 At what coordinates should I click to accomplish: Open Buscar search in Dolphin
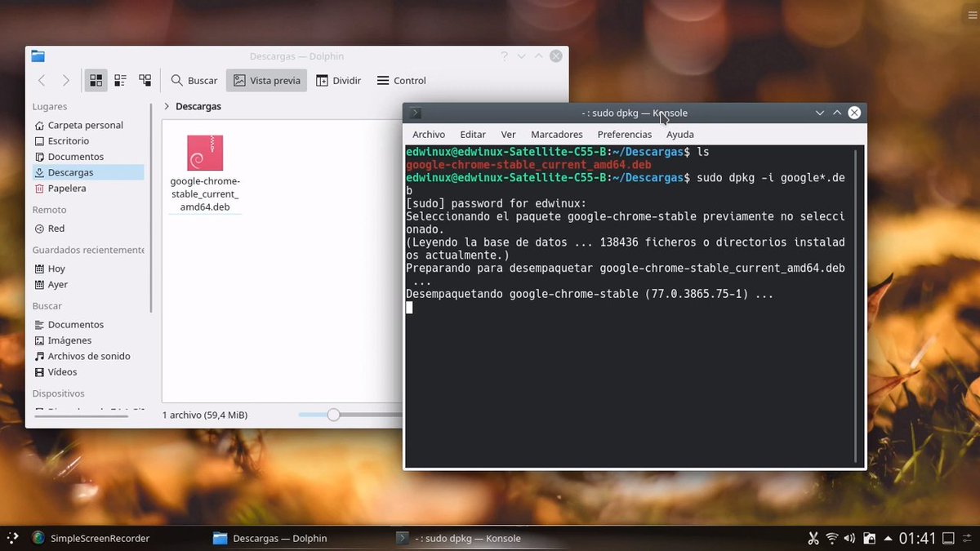pos(194,80)
